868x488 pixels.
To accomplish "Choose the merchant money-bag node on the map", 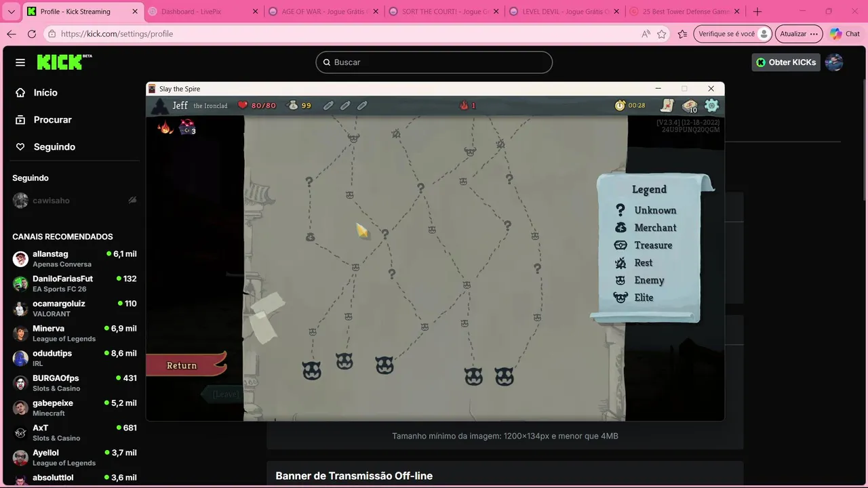I will tap(310, 237).
